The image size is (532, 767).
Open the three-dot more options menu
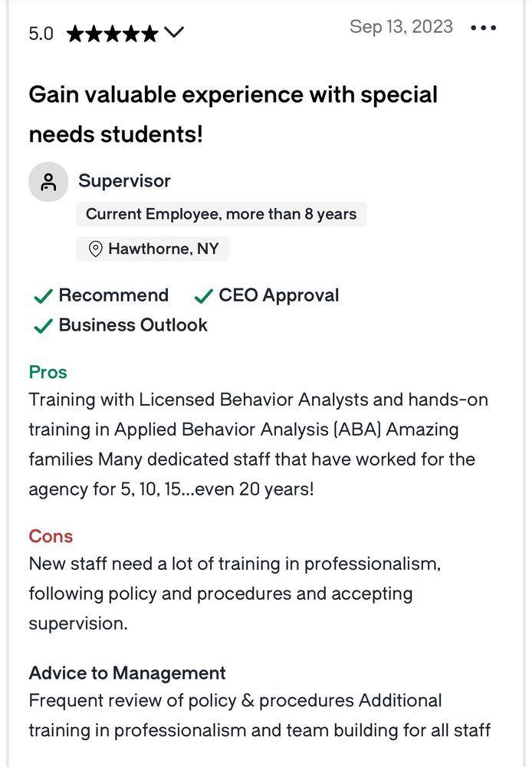point(484,28)
